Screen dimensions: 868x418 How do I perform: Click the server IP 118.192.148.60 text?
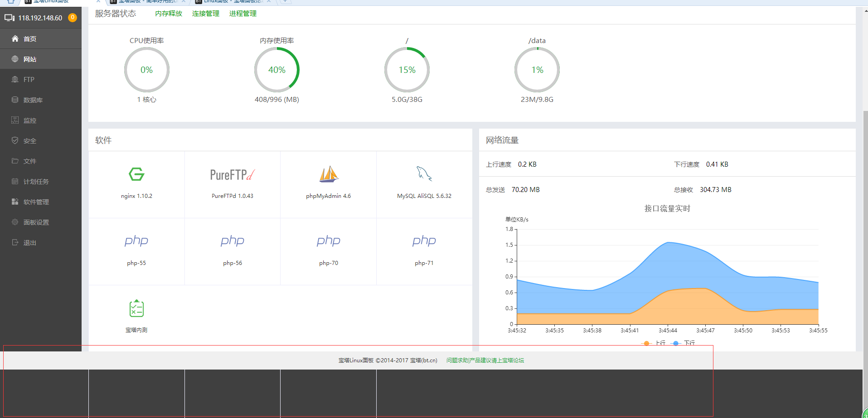pyautogui.click(x=40, y=18)
